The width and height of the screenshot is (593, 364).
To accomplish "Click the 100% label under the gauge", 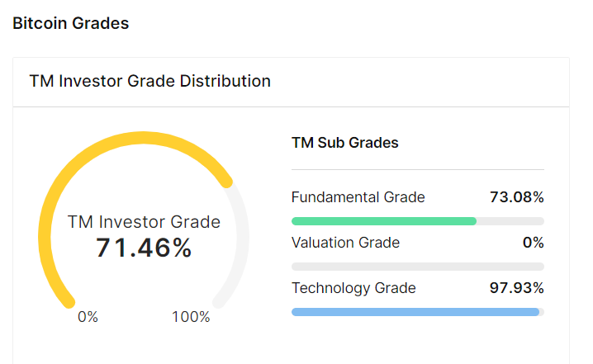I will point(191,317).
